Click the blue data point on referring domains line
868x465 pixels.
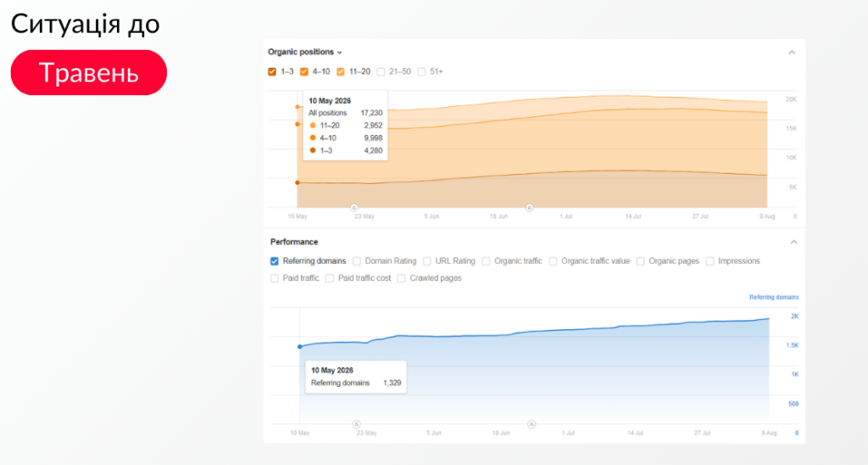point(300,347)
